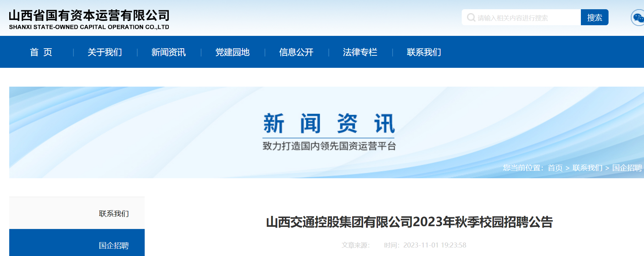Open the 首页 menu item

(41, 52)
